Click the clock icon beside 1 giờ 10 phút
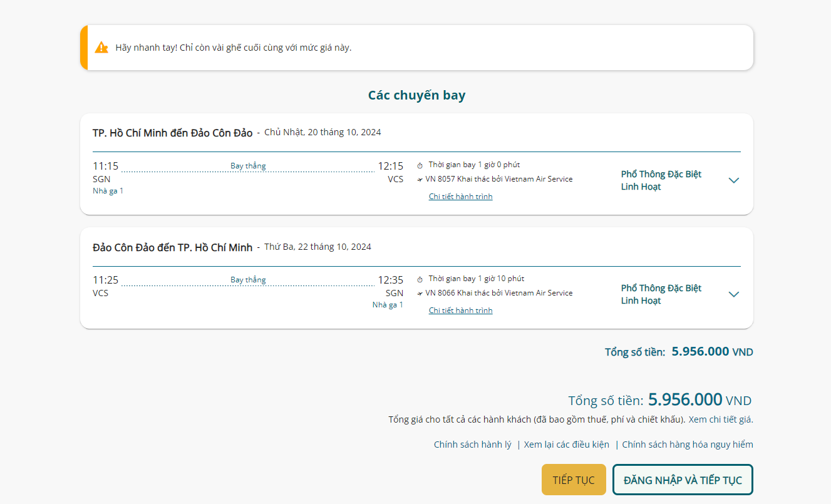 coord(420,280)
